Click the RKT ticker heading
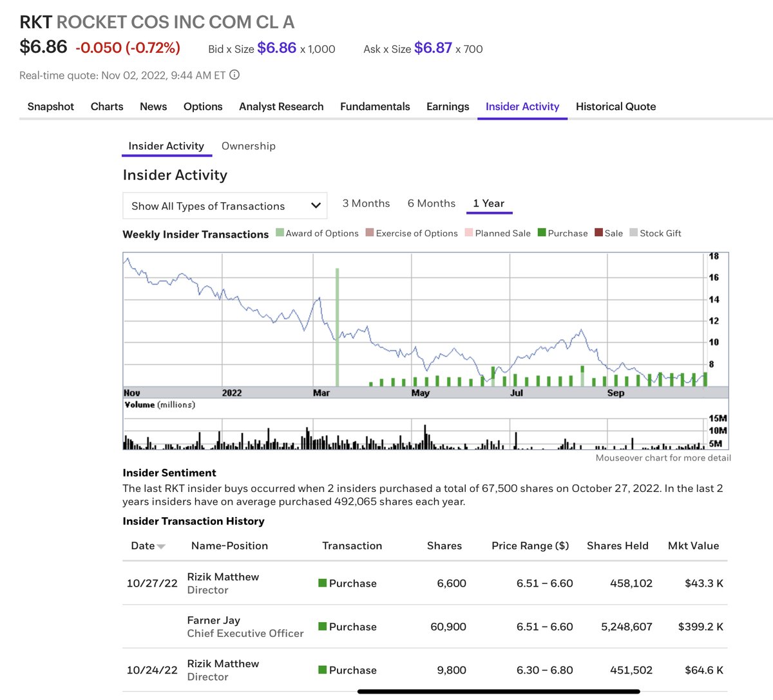Viewport: 773px width, 700px height. click(35, 22)
